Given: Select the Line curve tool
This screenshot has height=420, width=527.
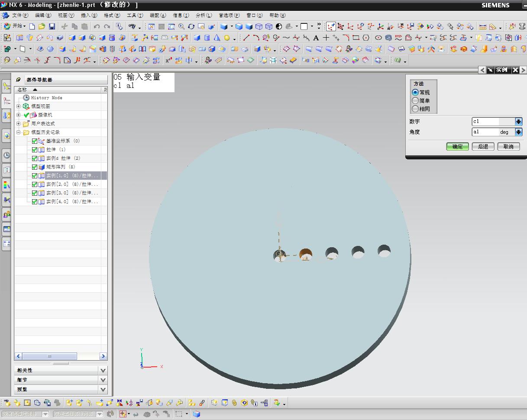Looking at the screenshot, I should click(246, 38).
